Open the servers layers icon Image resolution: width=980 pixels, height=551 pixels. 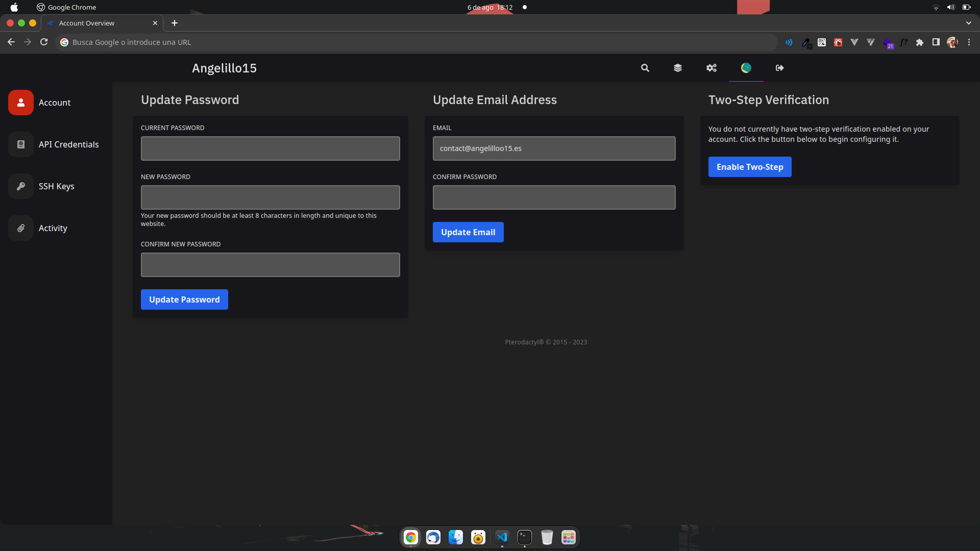click(678, 68)
